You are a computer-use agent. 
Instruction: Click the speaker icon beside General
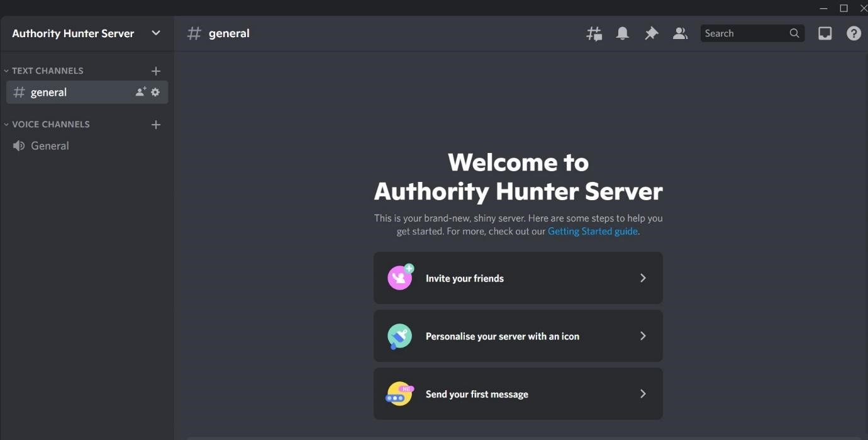point(19,145)
